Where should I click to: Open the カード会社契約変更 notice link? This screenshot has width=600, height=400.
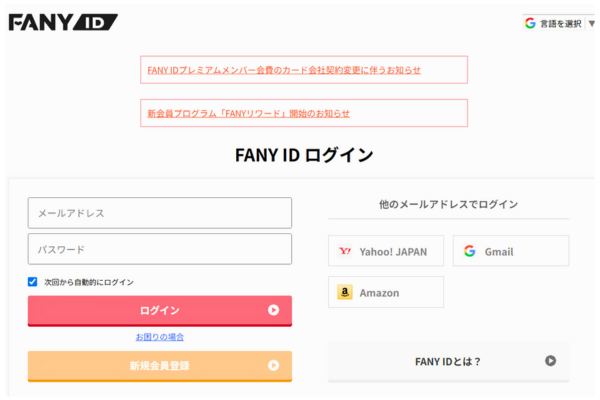tap(284, 70)
